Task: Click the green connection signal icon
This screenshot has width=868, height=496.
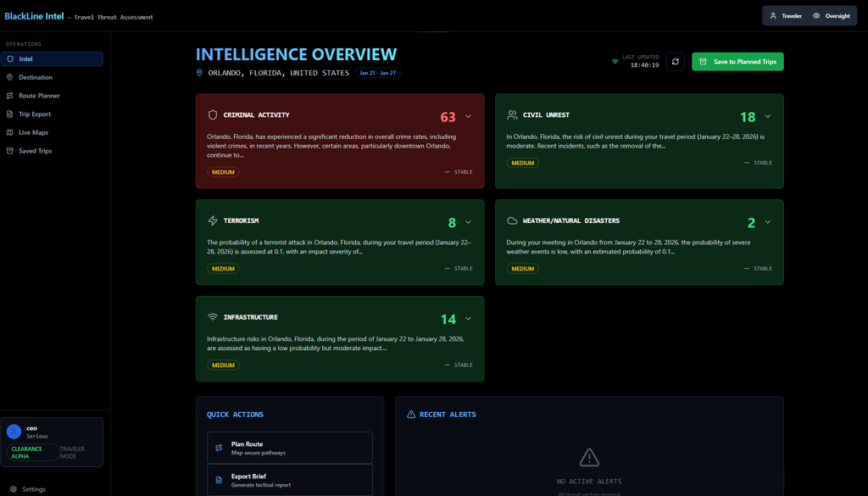Action: 615,61
